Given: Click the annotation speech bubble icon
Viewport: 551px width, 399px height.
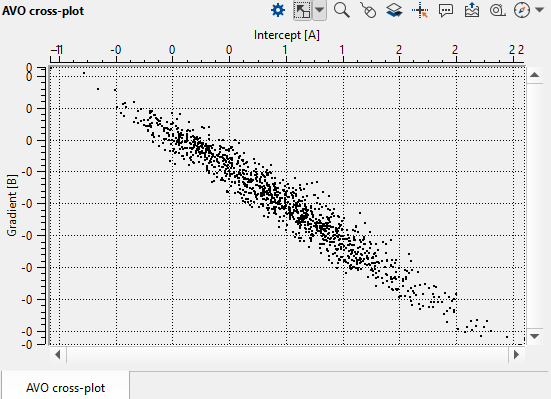Looking at the screenshot, I should click(446, 11).
